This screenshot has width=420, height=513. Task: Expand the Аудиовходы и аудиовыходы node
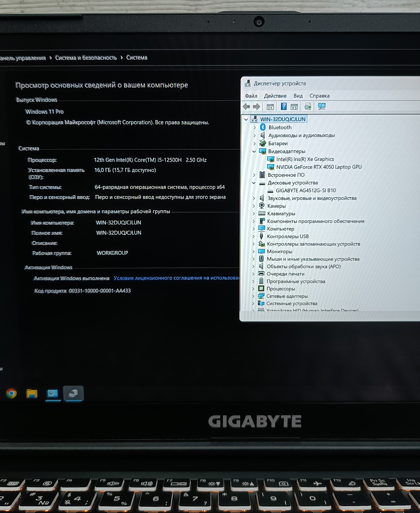(x=254, y=135)
